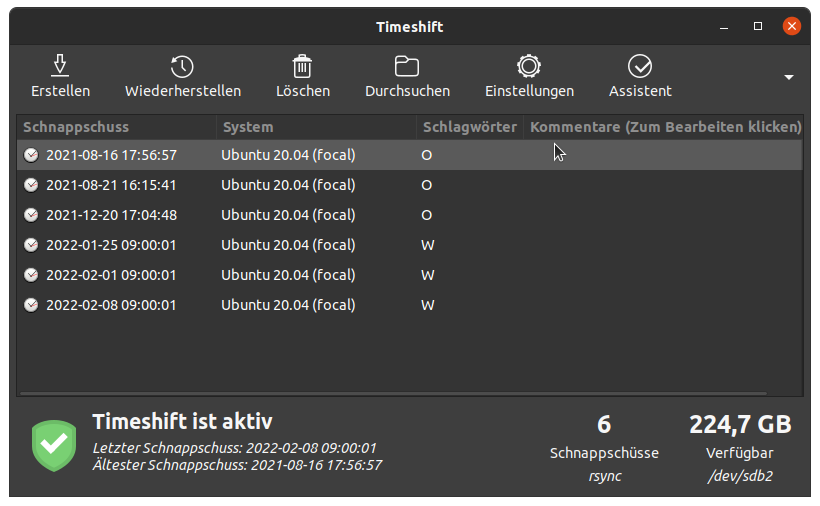Expand the toolbar overflow dropdown arrow
820x506 pixels.
(789, 77)
